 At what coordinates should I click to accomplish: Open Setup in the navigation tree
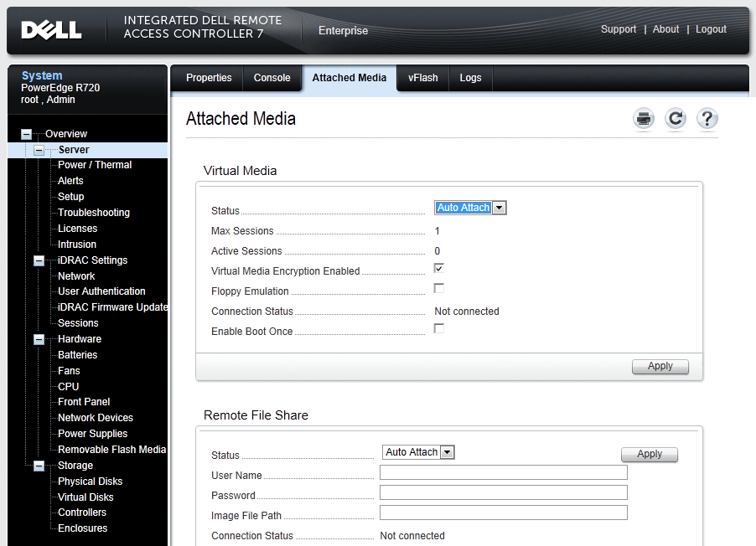pyautogui.click(x=71, y=197)
